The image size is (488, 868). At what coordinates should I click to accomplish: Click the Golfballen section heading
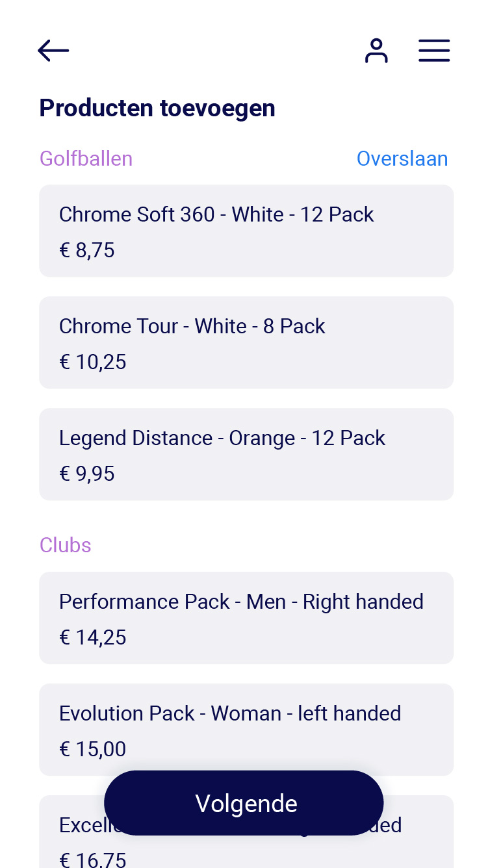coord(86,159)
